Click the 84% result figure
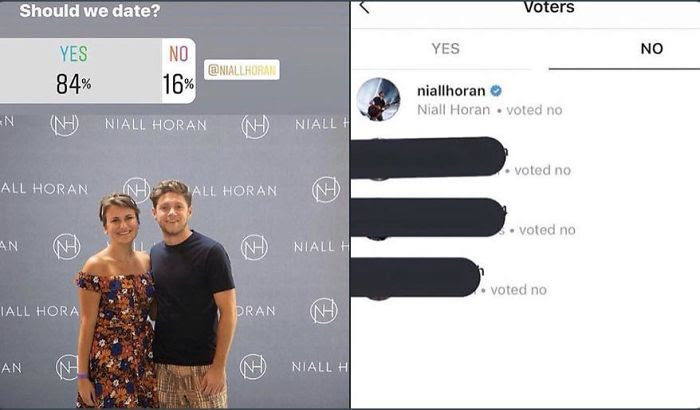Viewport: 700px width, 410px height. (x=74, y=84)
